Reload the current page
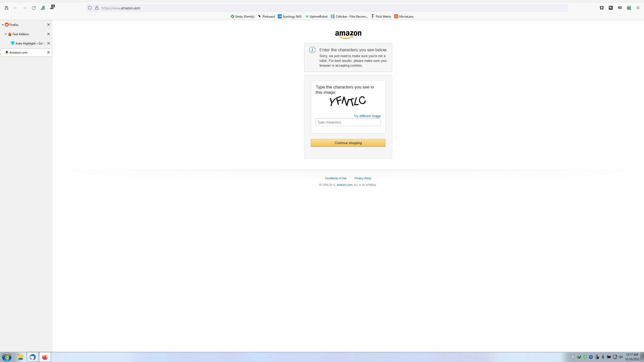The height and width of the screenshot is (362, 644). point(34,8)
